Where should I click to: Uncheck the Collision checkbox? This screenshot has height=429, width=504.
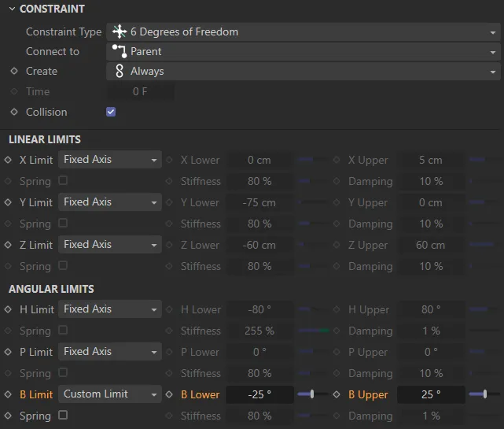(x=111, y=112)
